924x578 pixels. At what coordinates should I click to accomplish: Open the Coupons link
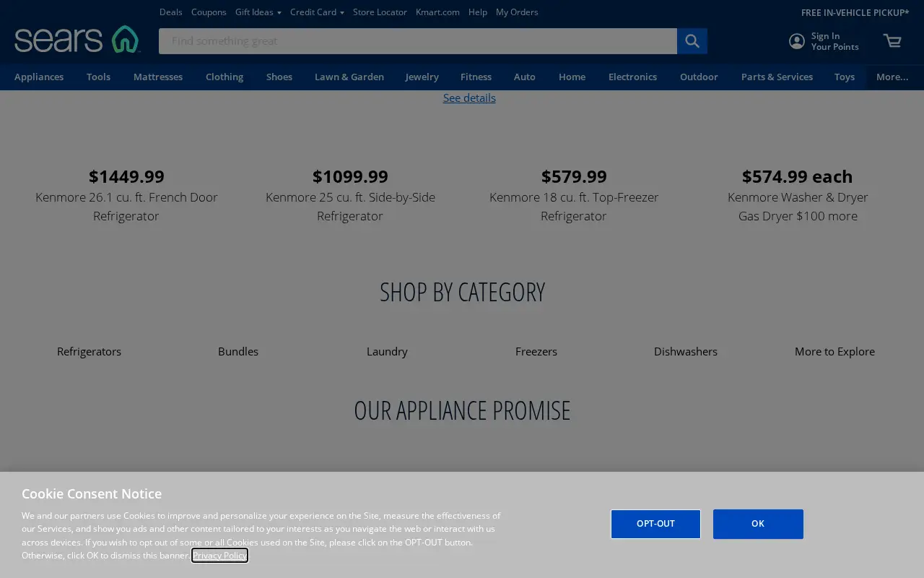(209, 12)
